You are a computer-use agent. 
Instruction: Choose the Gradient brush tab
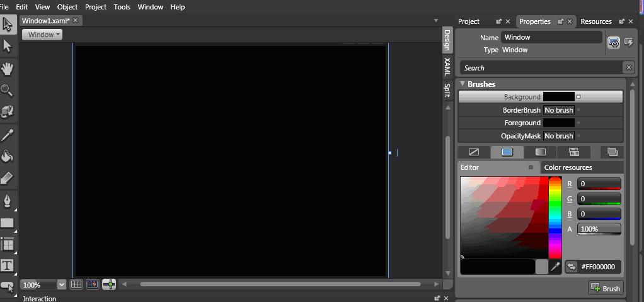(x=541, y=152)
